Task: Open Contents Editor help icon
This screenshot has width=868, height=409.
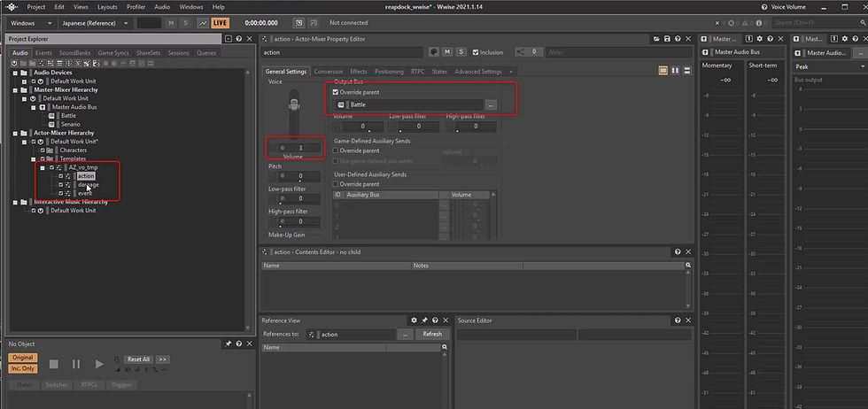Action: (x=678, y=251)
